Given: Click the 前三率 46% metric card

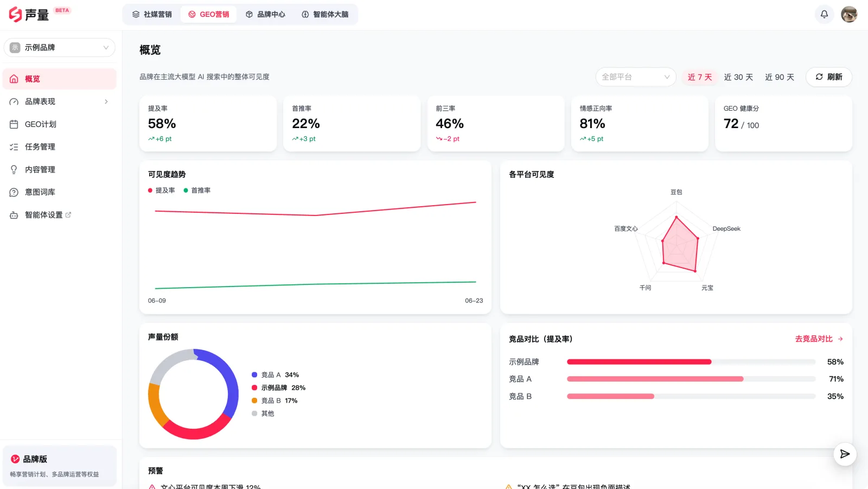Looking at the screenshot, I should pos(496,124).
